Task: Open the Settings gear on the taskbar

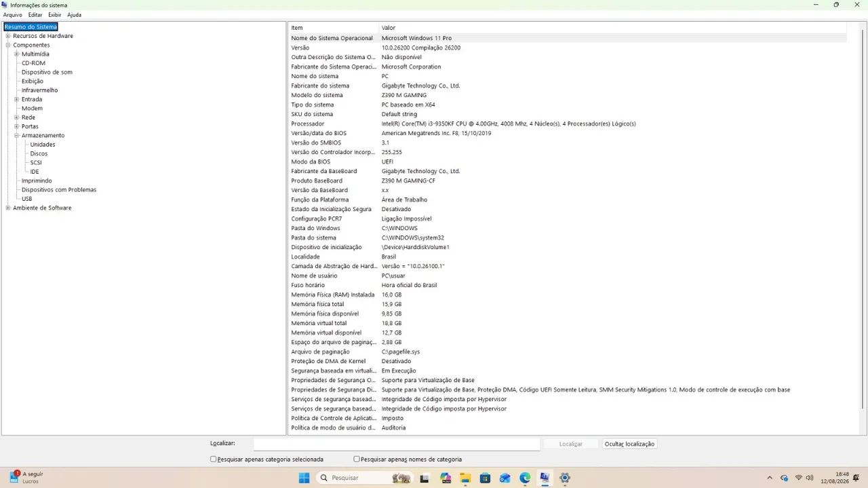Action: coord(564,478)
